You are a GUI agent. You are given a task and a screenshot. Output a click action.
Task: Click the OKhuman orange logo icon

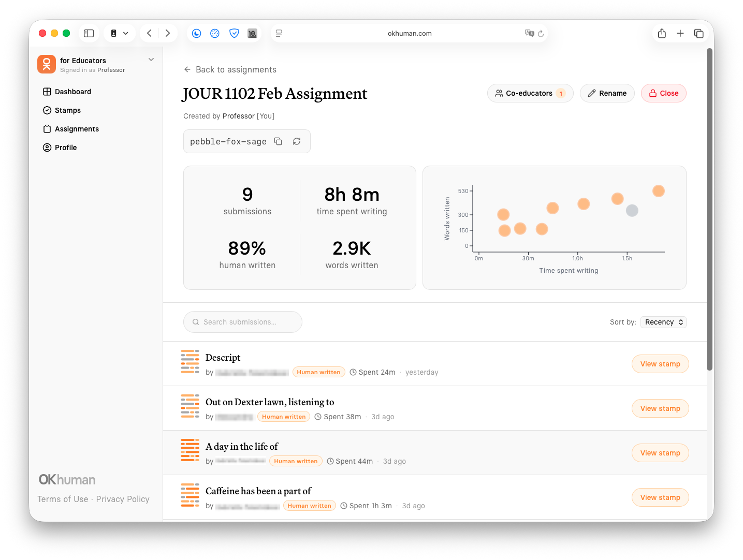coord(47,65)
